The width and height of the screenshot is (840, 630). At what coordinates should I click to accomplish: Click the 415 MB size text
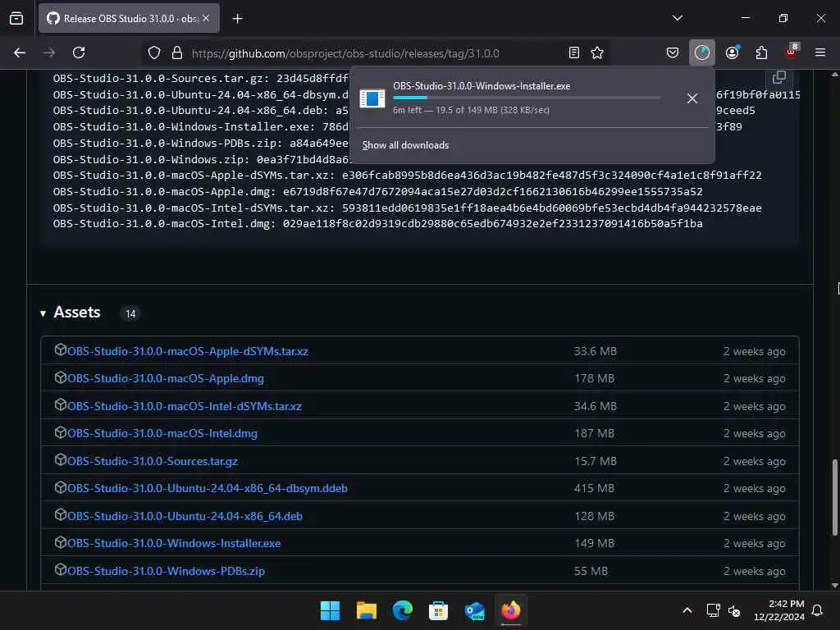tap(594, 489)
